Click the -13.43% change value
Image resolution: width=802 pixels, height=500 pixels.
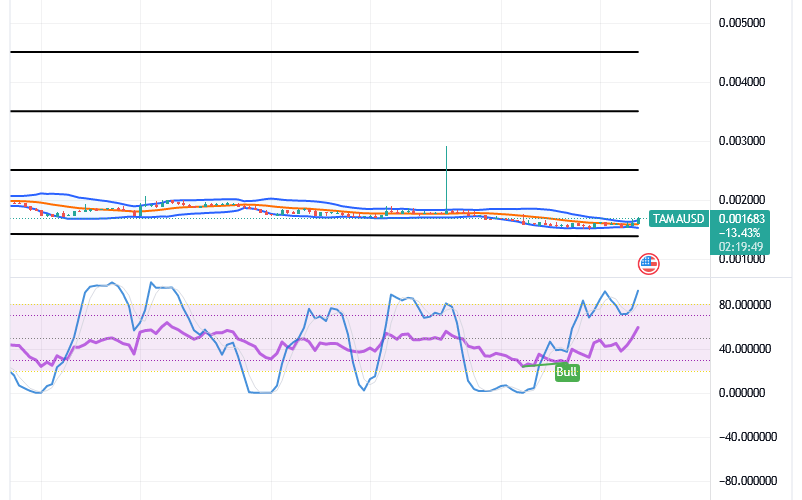point(739,233)
